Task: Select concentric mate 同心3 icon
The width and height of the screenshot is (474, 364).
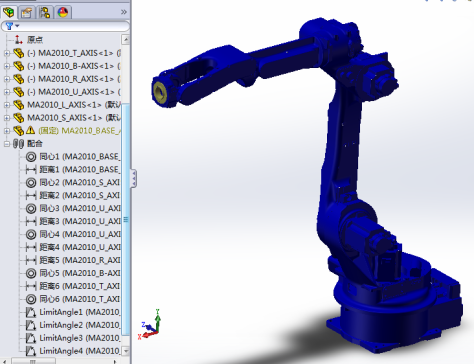Action: coord(31,209)
